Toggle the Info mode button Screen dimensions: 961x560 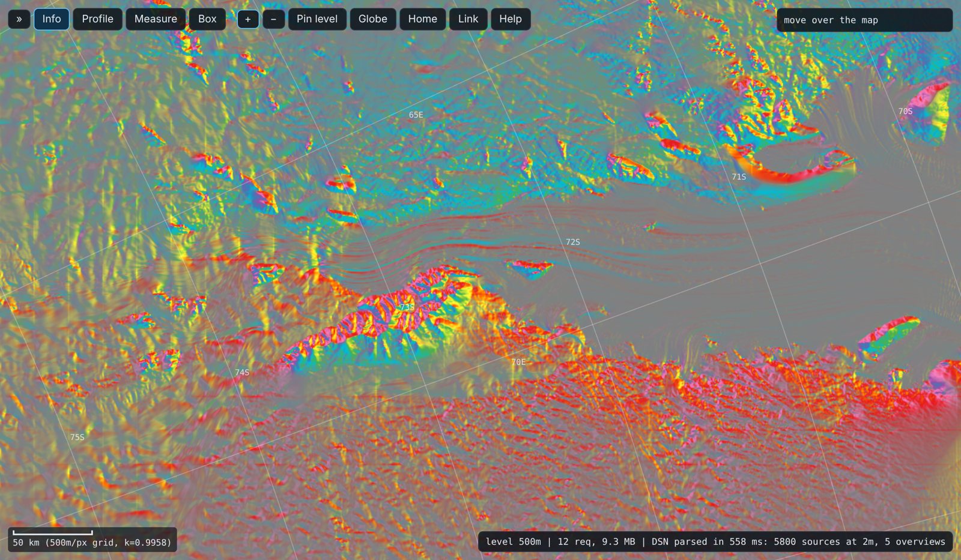pyautogui.click(x=52, y=19)
